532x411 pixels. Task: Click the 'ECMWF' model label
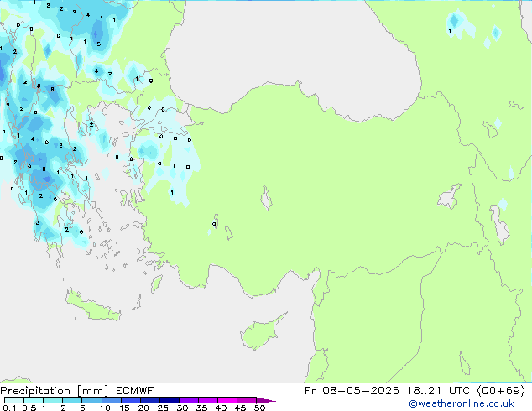(x=135, y=391)
